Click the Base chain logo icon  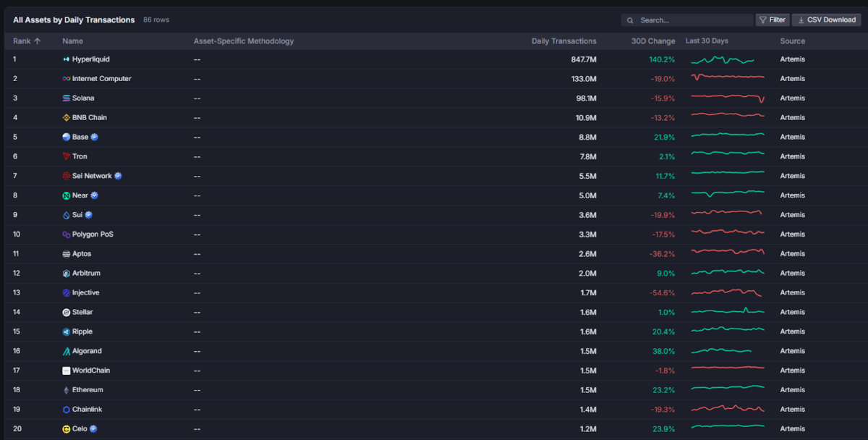67,137
